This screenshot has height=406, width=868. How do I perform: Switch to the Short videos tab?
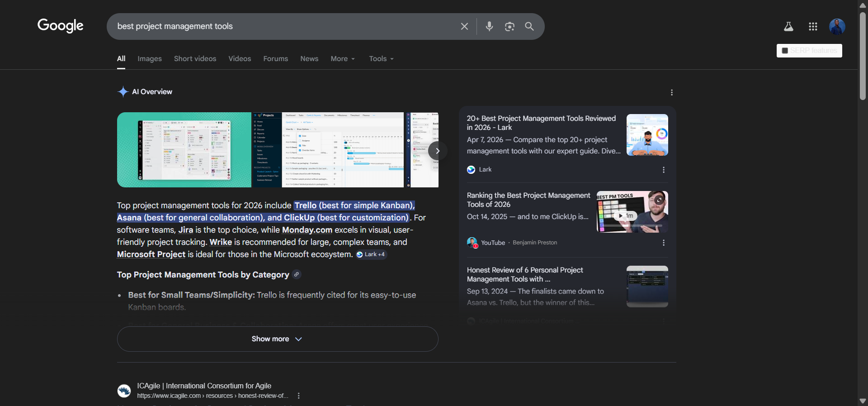pyautogui.click(x=195, y=59)
